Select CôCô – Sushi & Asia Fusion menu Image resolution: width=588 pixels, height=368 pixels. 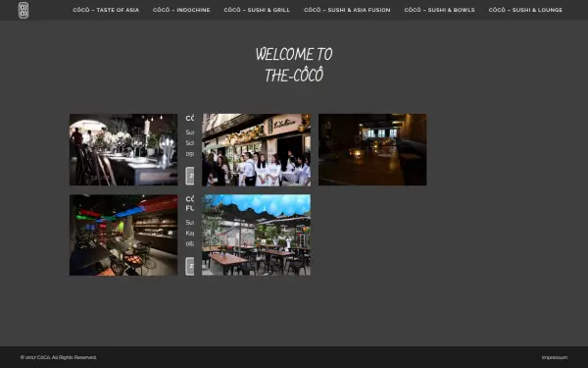347,10
